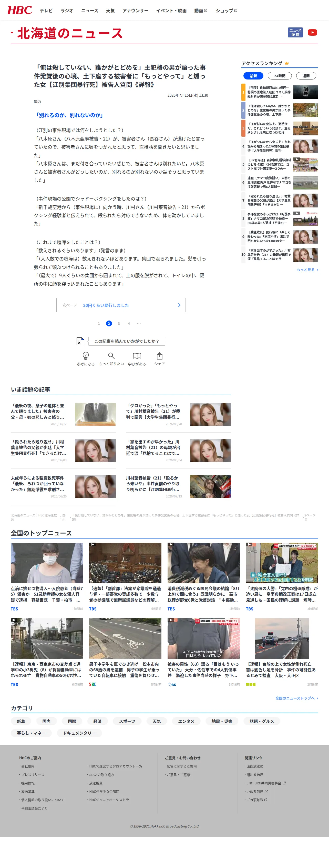Switch ranking to 週間
This screenshot has width=329, height=868.
click(306, 76)
